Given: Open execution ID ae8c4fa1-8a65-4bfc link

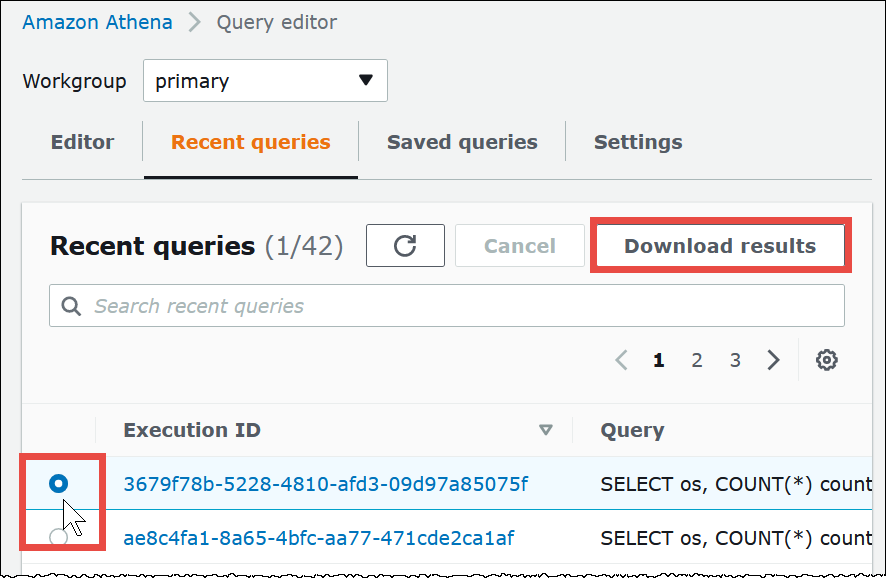Looking at the screenshot, I should click(x=318, y=538).
